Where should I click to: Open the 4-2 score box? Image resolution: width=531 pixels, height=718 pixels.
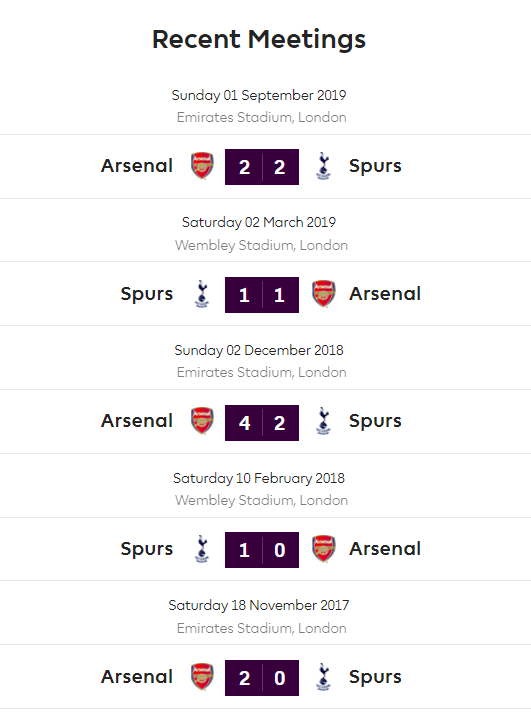tap(262, 423)
